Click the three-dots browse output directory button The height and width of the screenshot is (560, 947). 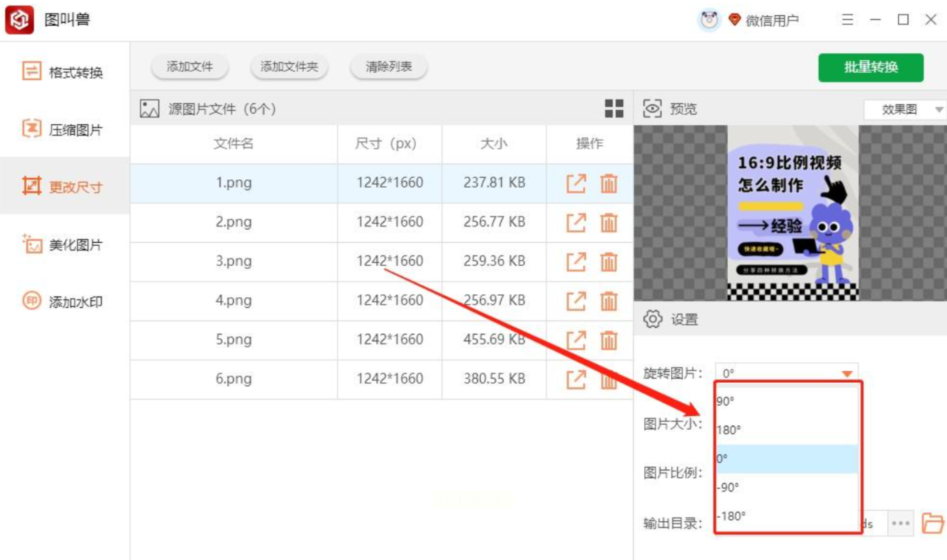pos(900,523)
